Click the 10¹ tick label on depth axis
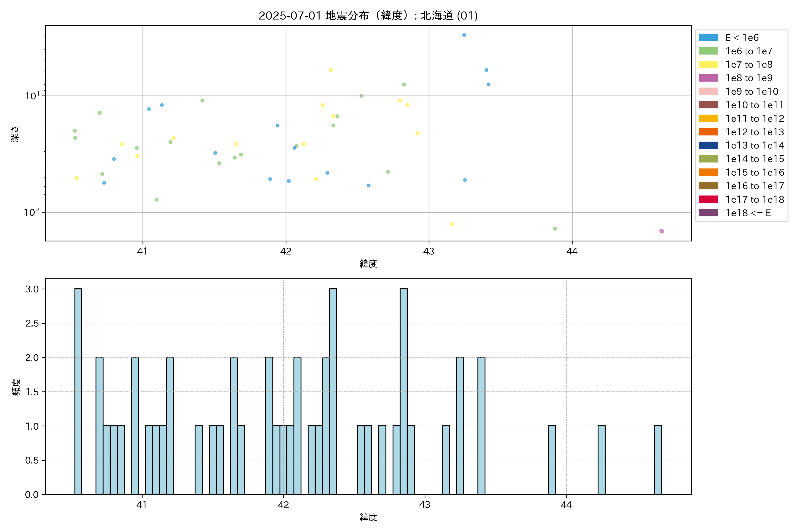 [x=32, y=96]
